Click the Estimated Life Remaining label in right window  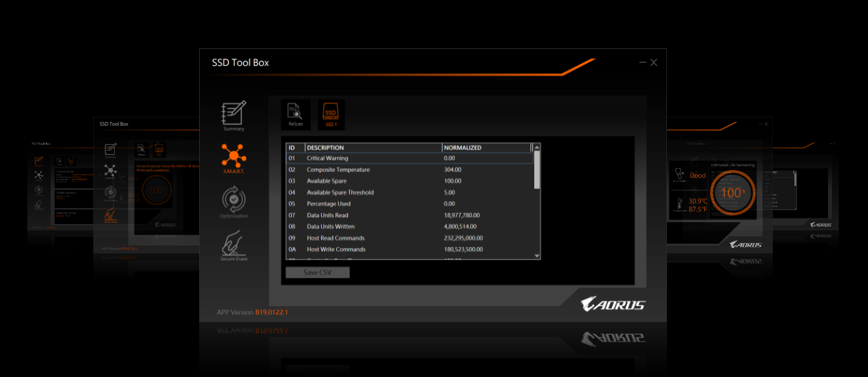click(733, 165)
